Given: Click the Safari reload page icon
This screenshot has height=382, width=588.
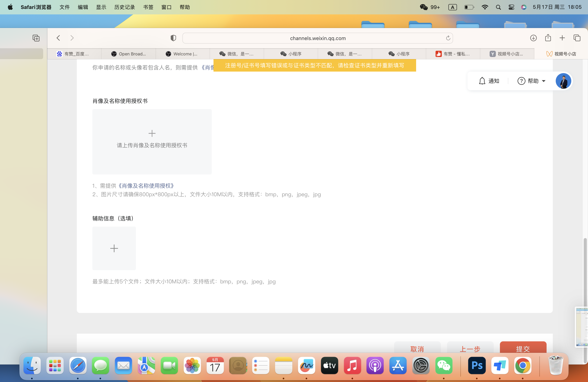Looking at the screenshot, I should (x=448, y=38).
